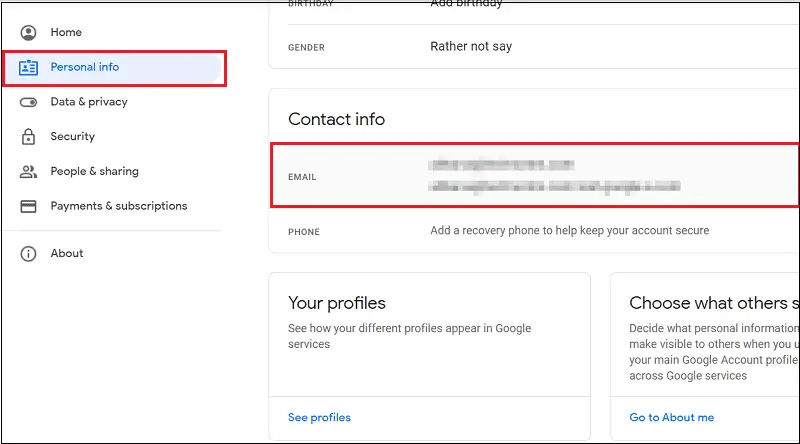The width and height of the screenshot is (800, 444).
Task: Click the EMAIL label
Action: click(302, 177)
